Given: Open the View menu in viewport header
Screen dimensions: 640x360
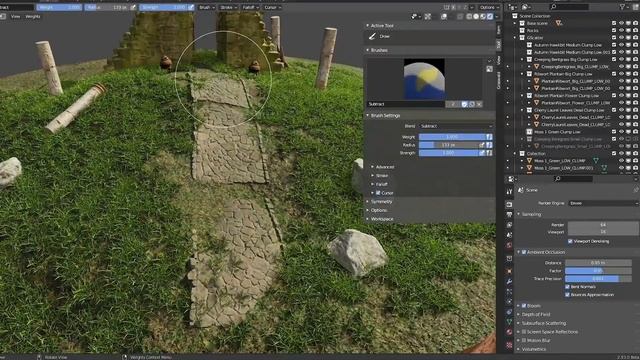Looking at the screenshot, I should [x=16, y=17].
